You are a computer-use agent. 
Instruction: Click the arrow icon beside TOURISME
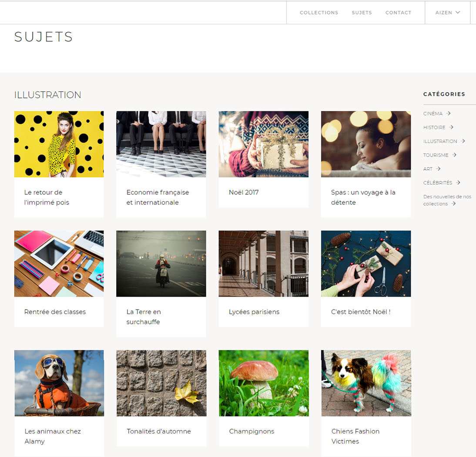click(454, 155)
